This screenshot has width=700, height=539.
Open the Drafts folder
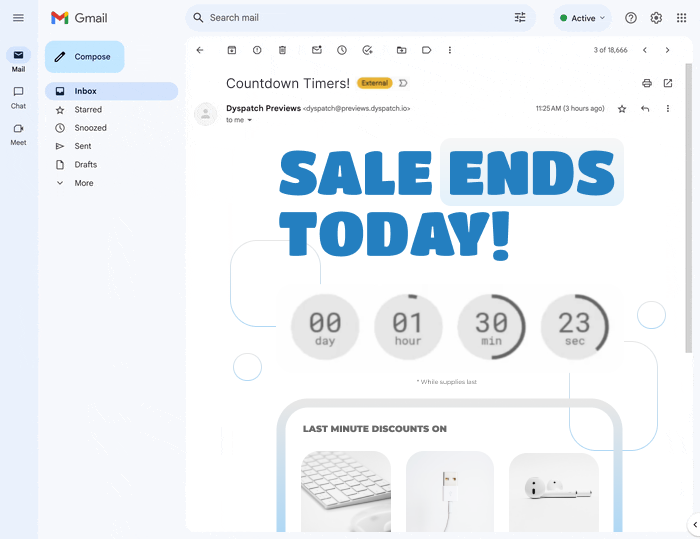click(111, 164)
